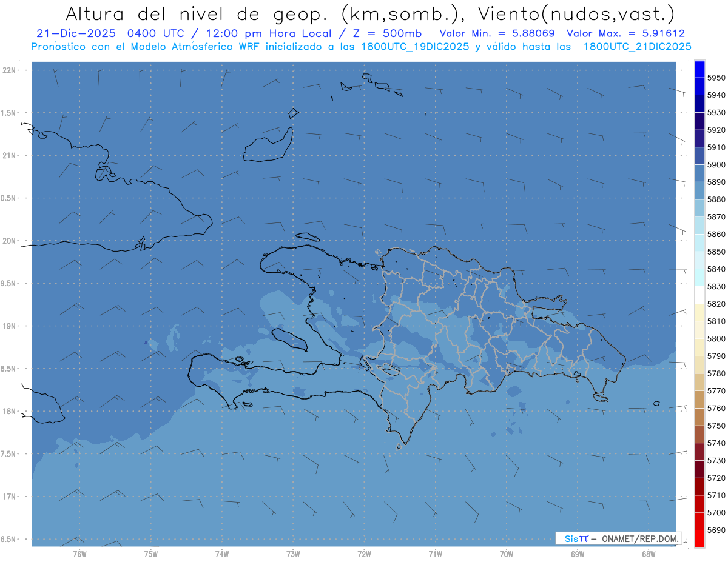
Task: Click the 19N latitude axis label
Action: click(9, 326)
